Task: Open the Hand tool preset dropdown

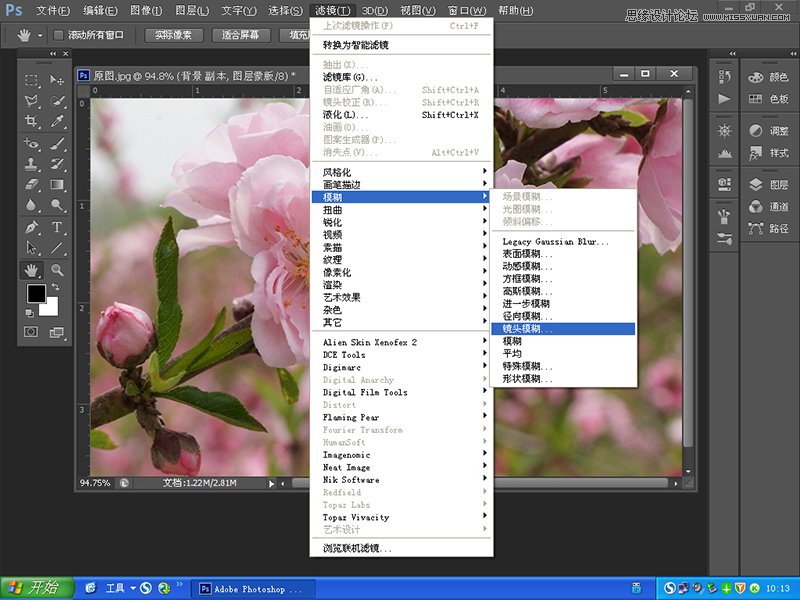Action: click(x=40, y=36)
